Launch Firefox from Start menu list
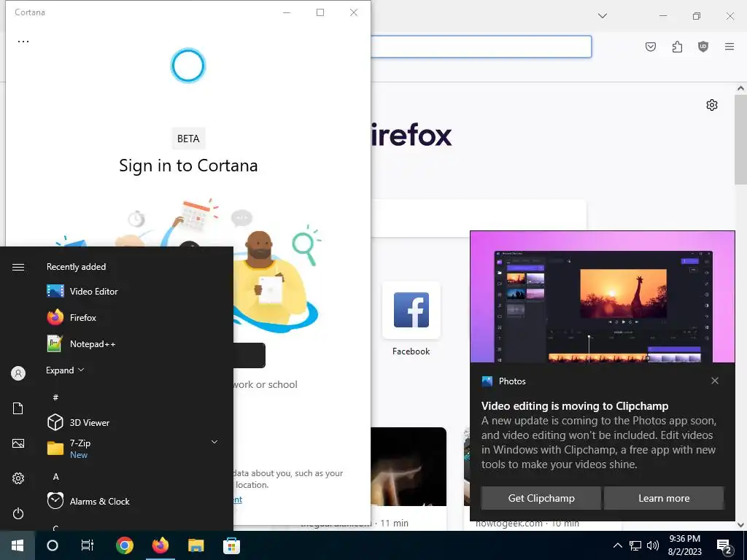Image resolution: width=747 pixels, height=560 pixels. 71,317
